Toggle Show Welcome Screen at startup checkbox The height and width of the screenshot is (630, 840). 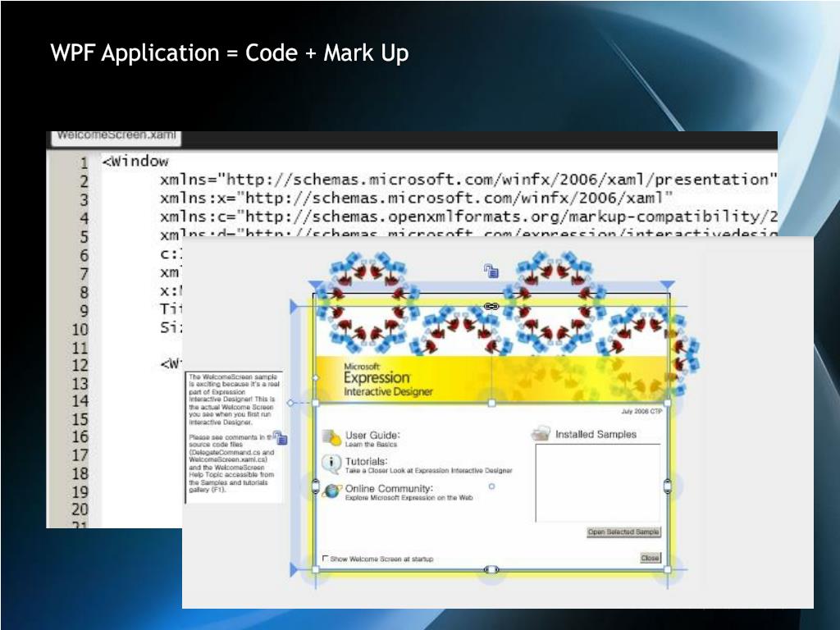click(x=325, y=558)
